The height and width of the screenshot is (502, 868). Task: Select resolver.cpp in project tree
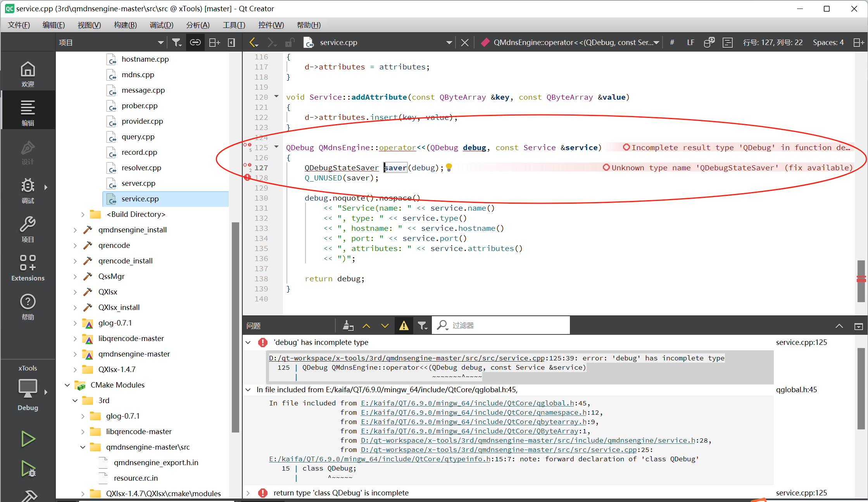click(x=141, y=168)
